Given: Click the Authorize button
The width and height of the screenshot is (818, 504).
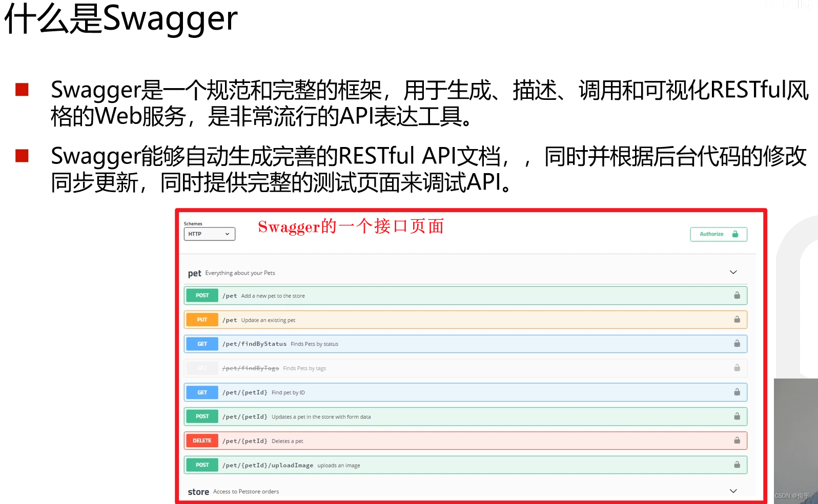Looking at the screenshot, I should (719, 234).
